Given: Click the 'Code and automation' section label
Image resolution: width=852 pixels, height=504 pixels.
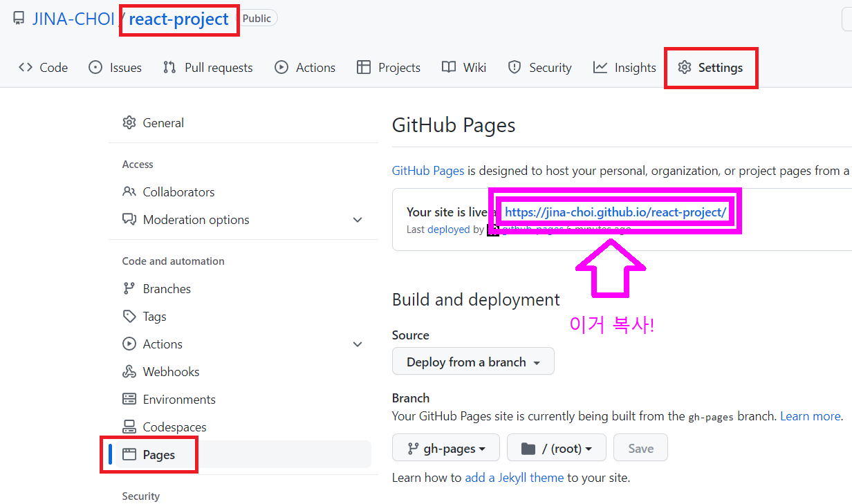Looking at the screenshot, I should 174,261.
